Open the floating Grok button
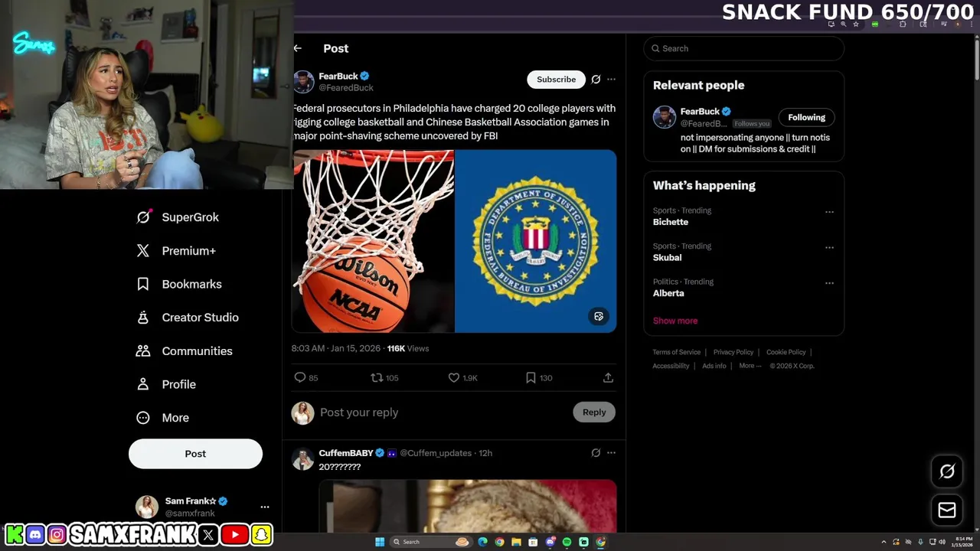980x551 pixels. 947,471
